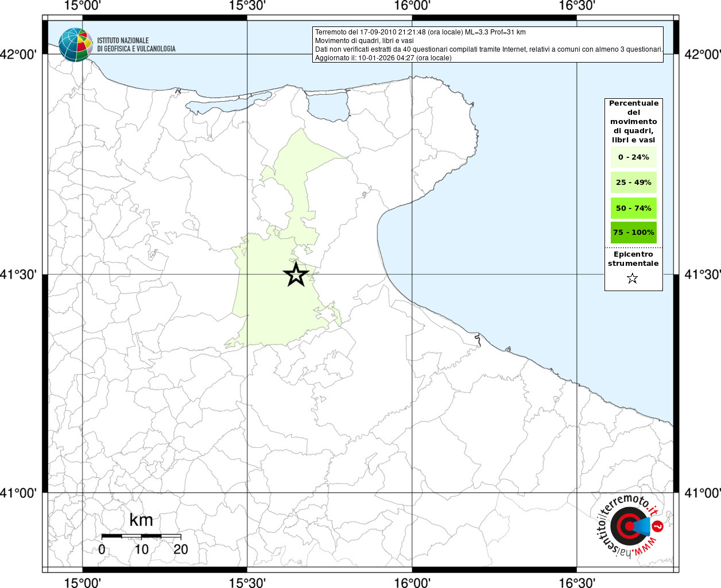Viewport: 721px width, 588px height.
Task: Select the 75 - 100% legend swatch
Action: (x=633, y=233)
